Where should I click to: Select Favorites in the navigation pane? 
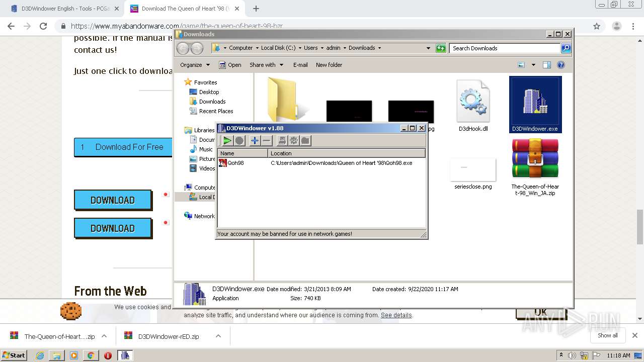(x=201, y=82)
